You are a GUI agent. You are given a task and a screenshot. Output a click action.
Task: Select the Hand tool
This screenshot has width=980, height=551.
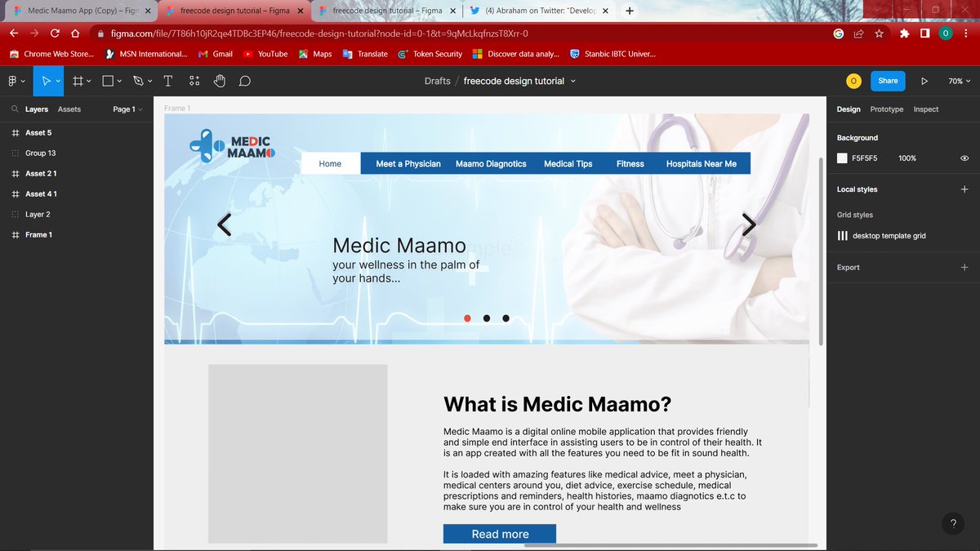(x=219, y=81)
